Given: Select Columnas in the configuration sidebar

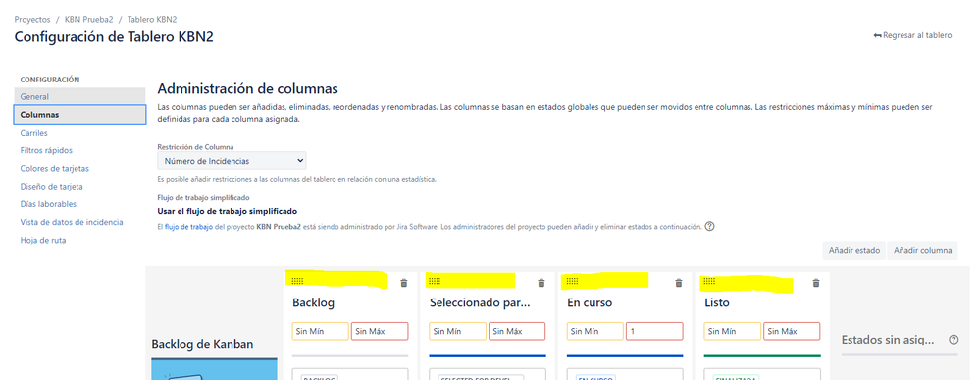Looking at the screenshot, I should click(79, 115).
